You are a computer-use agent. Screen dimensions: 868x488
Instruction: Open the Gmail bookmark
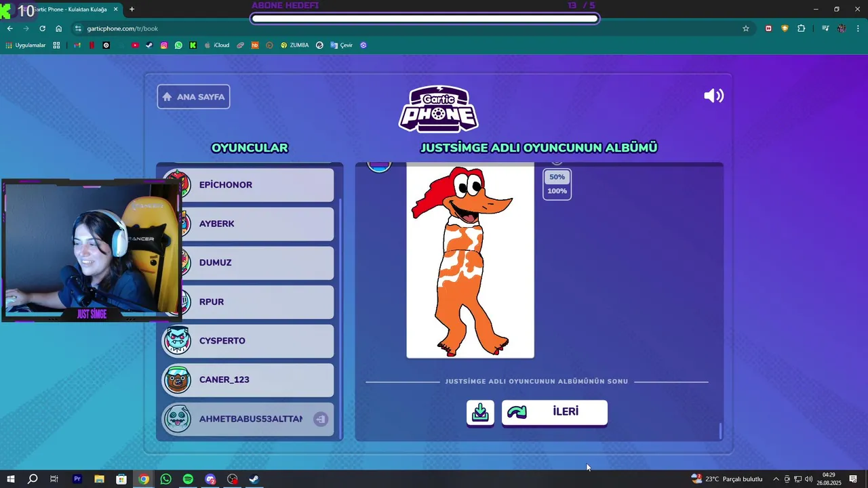(77, 45)
